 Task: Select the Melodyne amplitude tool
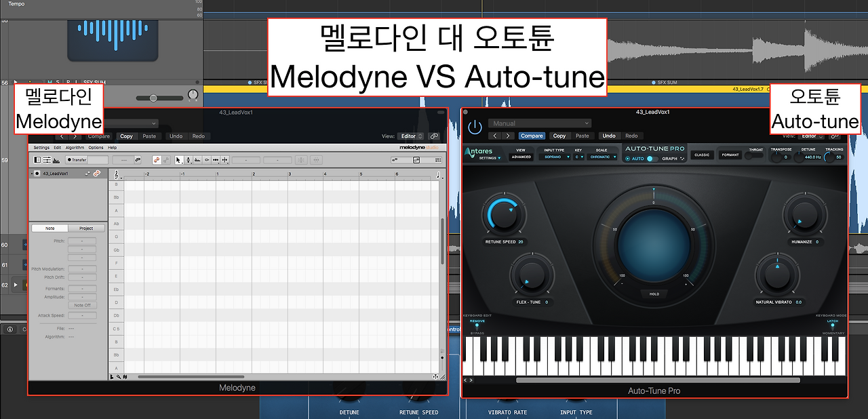click(206, 160)
